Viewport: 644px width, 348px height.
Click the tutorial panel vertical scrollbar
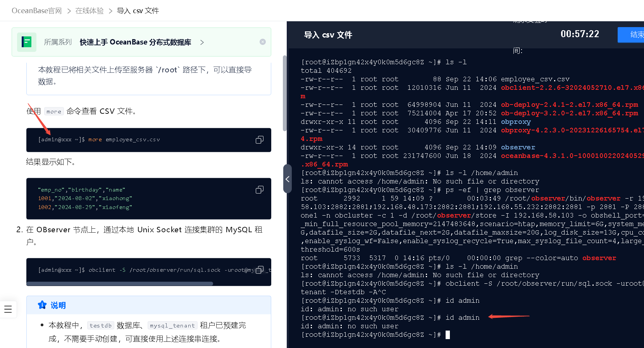pos(285,93)
